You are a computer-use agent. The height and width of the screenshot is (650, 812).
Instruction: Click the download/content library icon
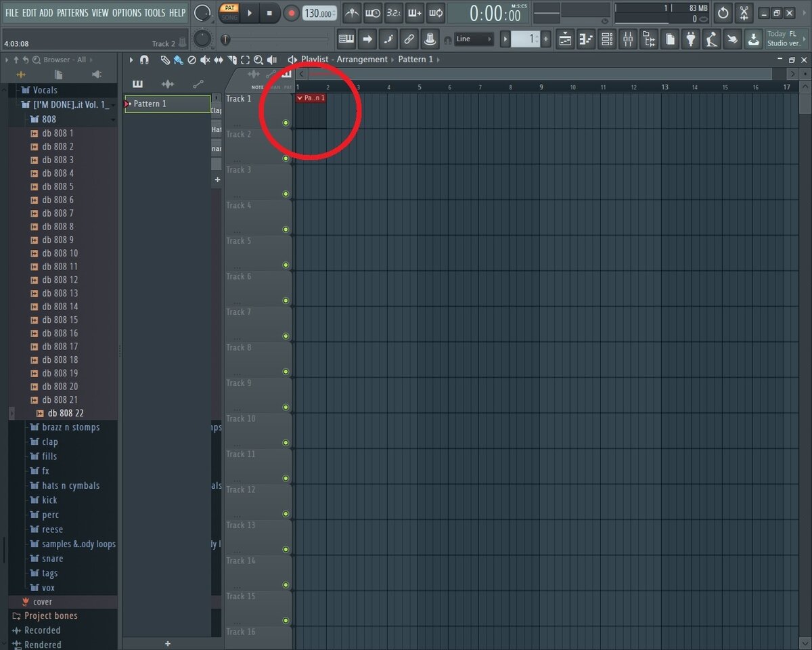(753, 39)
